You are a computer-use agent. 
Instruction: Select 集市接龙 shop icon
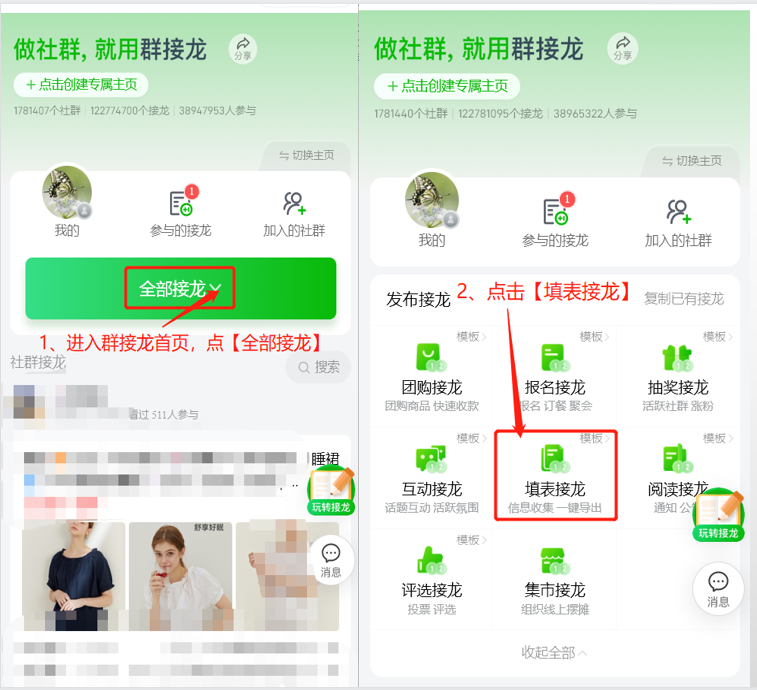[x=555, y=561]
